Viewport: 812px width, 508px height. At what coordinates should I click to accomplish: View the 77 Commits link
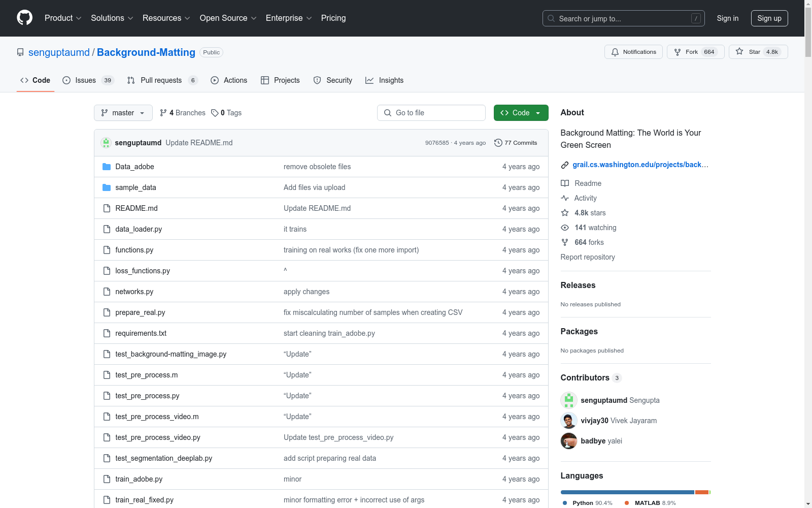tap(516, 143)
